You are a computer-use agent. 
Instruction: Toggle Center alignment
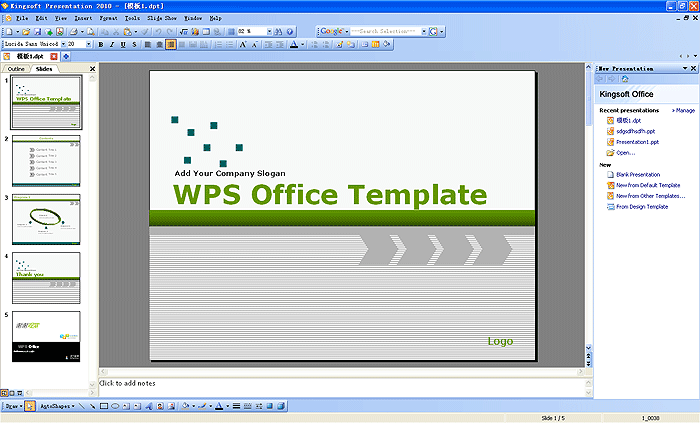pyautogui.click(x=159, y=45)
